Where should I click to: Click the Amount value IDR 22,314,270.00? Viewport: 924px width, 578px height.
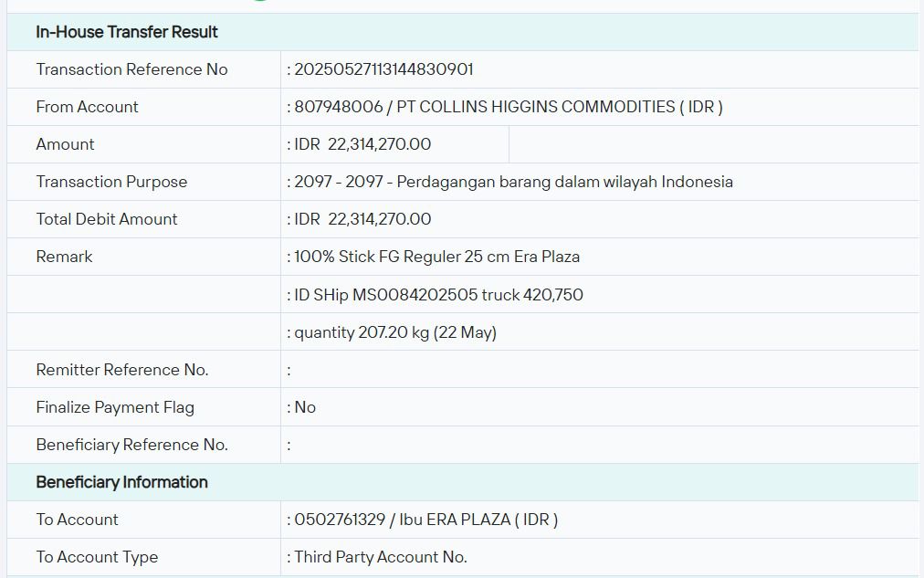[x=362, y=144]
